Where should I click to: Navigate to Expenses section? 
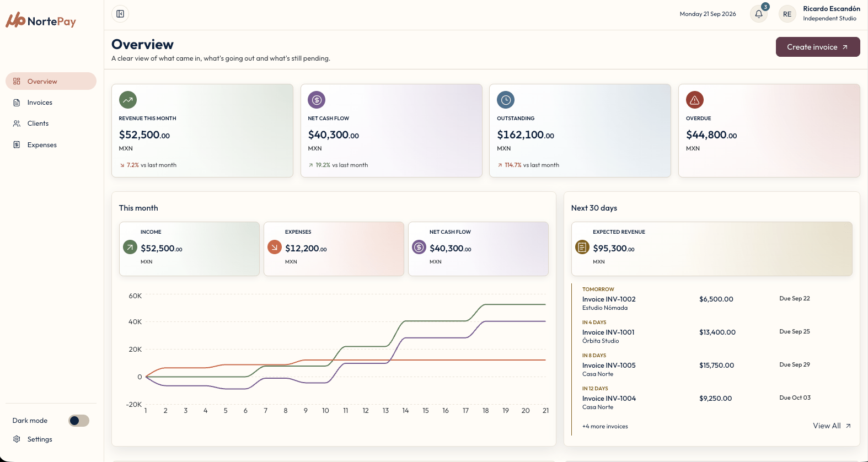click(x=51, y=145)
